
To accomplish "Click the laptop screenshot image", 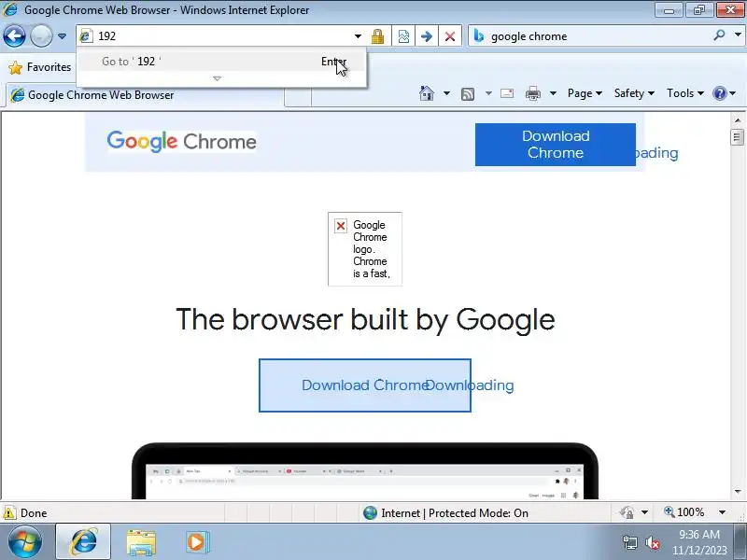I will coord(365,471).
